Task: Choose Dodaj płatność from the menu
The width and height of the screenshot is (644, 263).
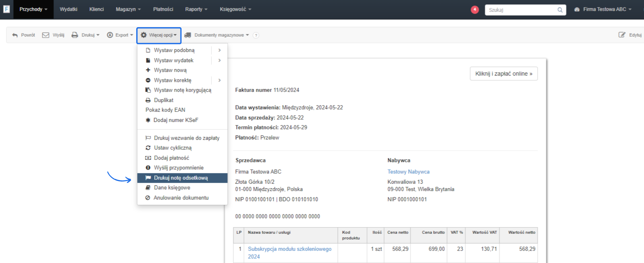Action: coord(171,158)
